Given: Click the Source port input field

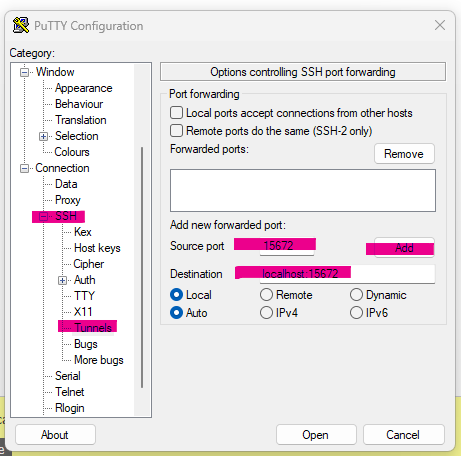Looking at the screenshot, I should [x=287, y=247].
